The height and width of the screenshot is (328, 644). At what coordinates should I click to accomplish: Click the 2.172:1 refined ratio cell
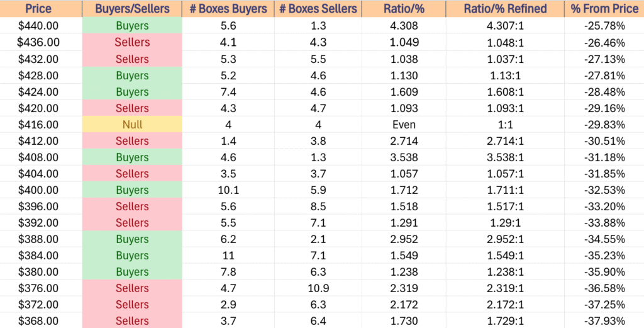pos(505,305)
